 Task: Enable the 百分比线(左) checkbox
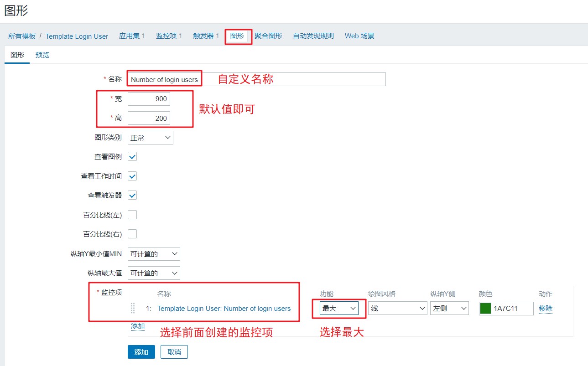pyautogui.click(x=132, y=215)
